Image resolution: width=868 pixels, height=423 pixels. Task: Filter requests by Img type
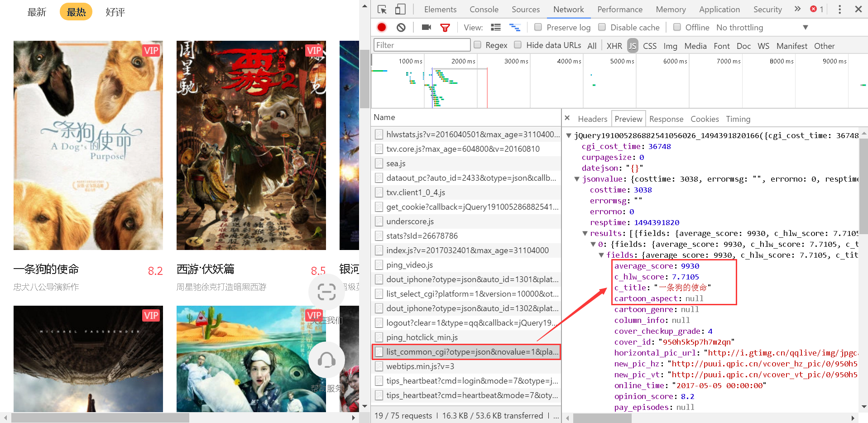(670, 46)
